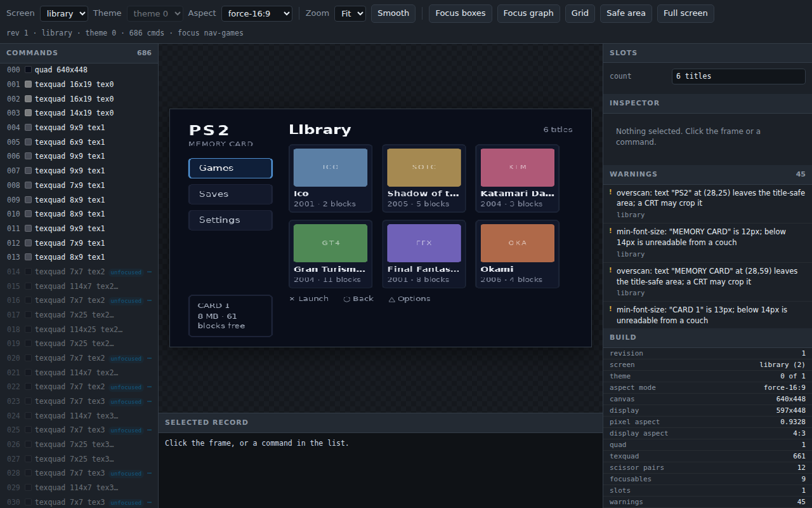Click the scissor pairs 12 row
Viewport: 812px width, 508px height.
click(x=707, y=467)
